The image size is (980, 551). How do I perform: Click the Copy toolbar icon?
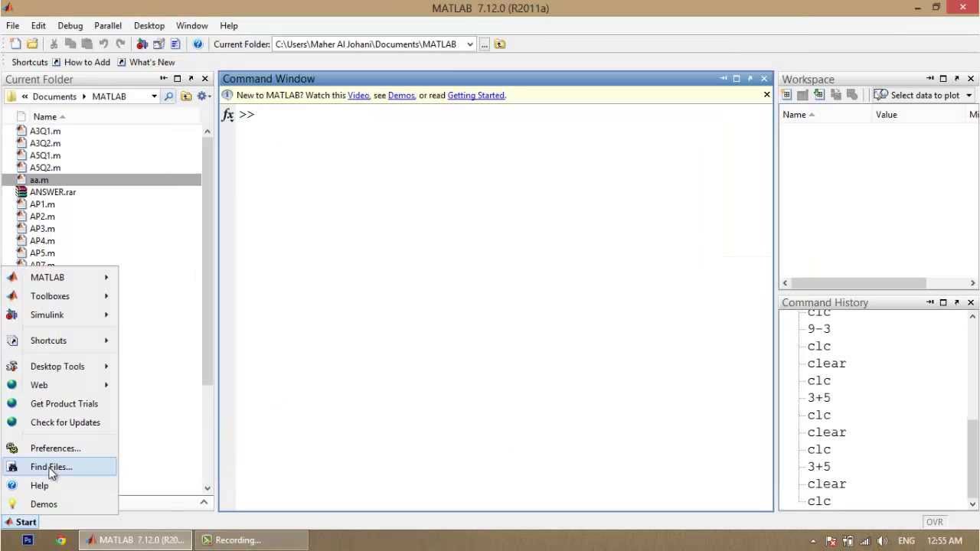70,44
